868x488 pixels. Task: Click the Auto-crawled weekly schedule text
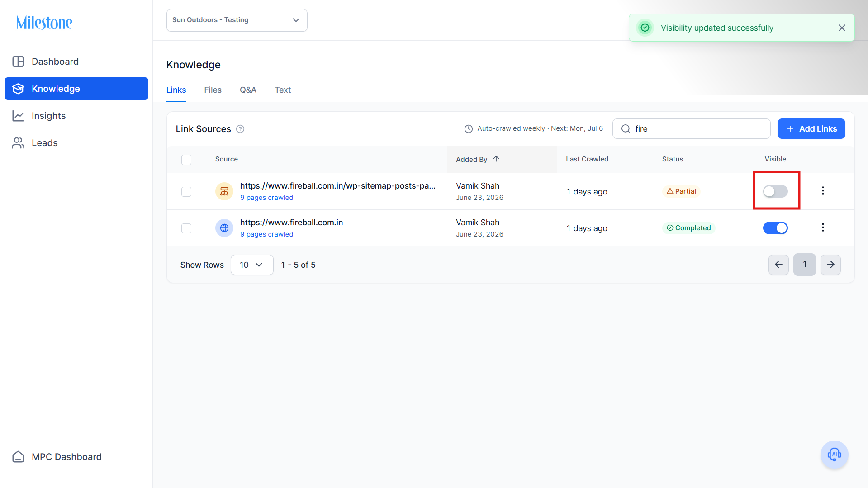tap(540, 128)
